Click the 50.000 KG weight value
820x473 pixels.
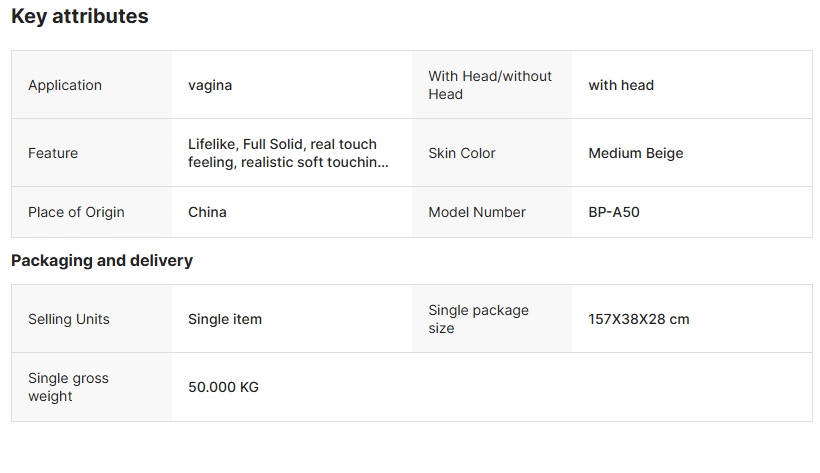tap(223, 387)
